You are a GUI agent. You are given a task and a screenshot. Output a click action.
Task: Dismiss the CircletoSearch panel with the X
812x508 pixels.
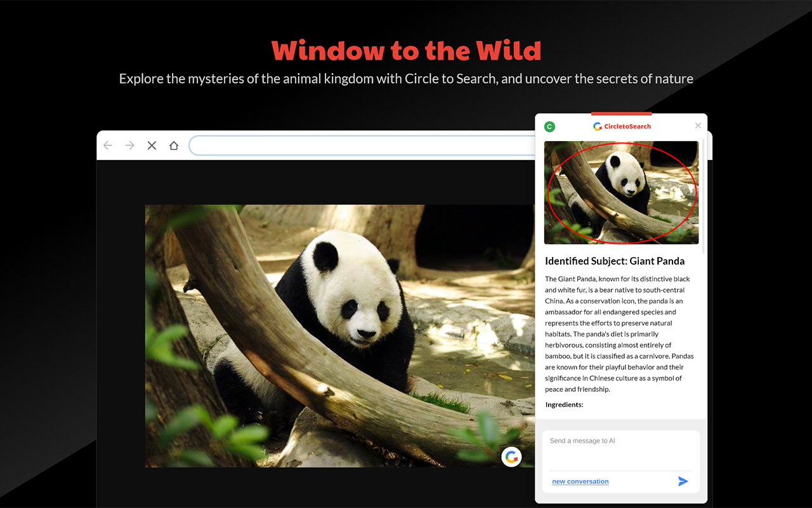pos(698,125)
